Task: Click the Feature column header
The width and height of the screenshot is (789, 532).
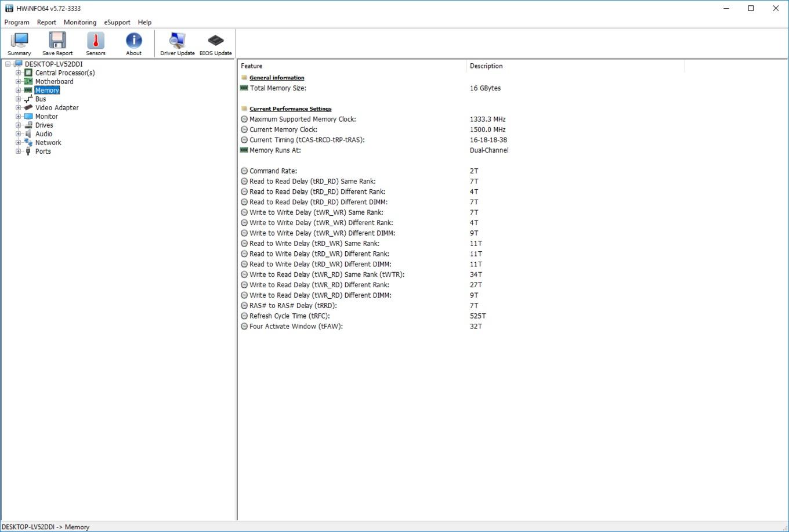Action: 352,66
